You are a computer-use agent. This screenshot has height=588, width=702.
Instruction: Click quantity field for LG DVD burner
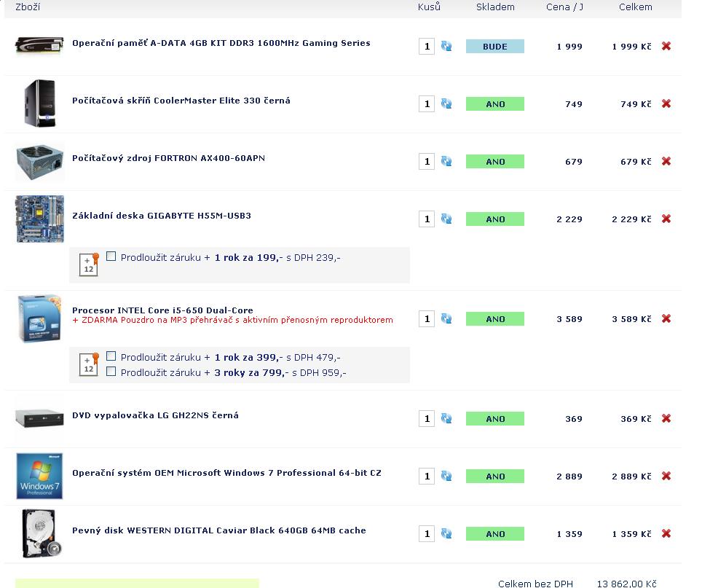point(427,419)
